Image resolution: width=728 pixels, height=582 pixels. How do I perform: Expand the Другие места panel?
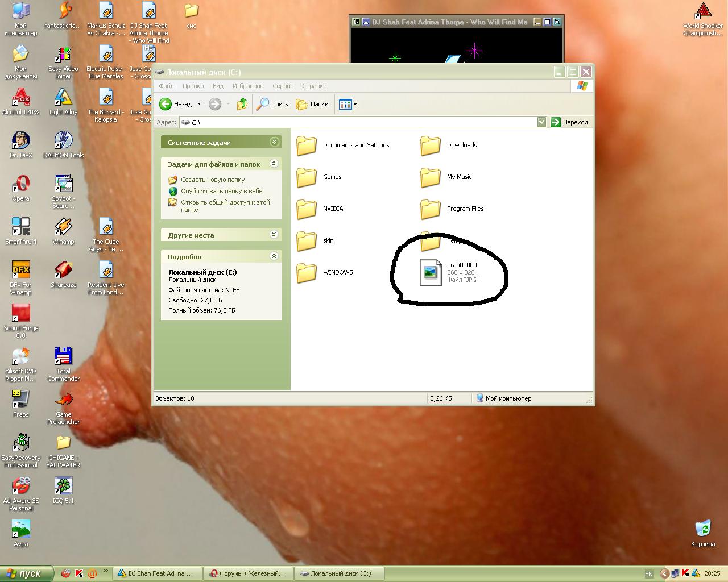click(x=274, y=235)
